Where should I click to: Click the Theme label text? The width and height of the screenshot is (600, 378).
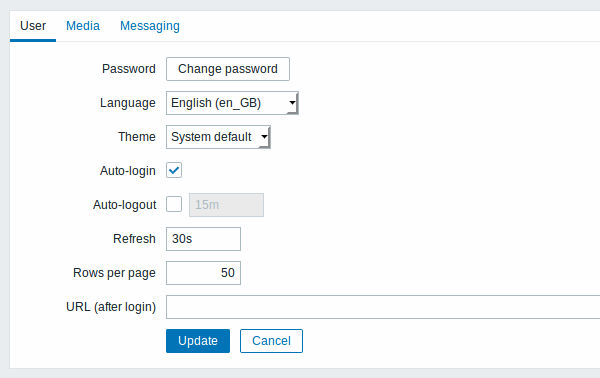pos(137,137)
